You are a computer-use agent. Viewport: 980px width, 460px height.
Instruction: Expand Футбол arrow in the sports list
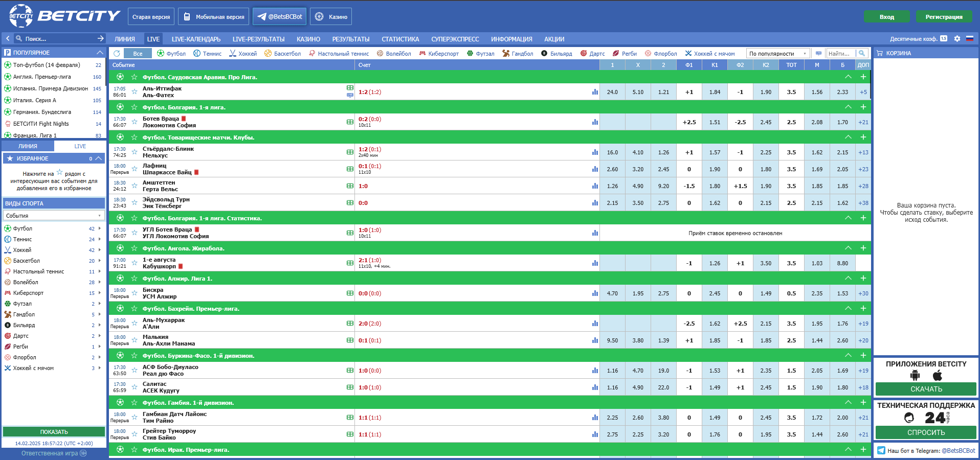[x=100, y=228]
